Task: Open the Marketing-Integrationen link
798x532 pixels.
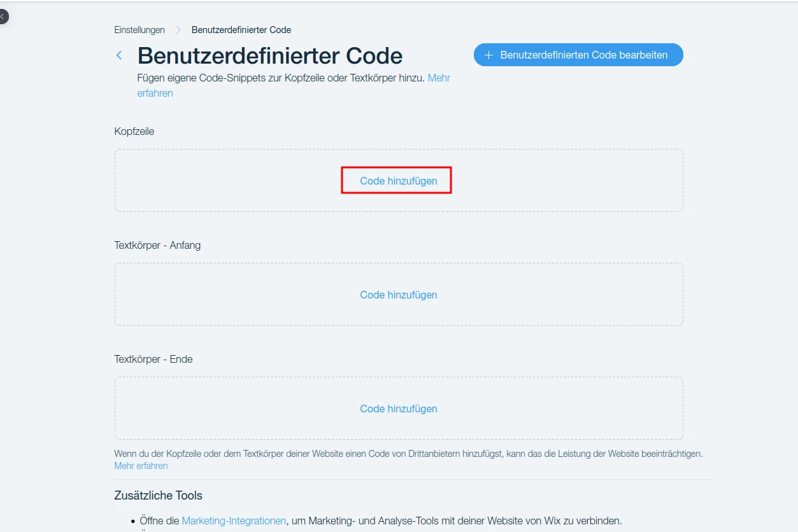Action: tap(234, 521)
